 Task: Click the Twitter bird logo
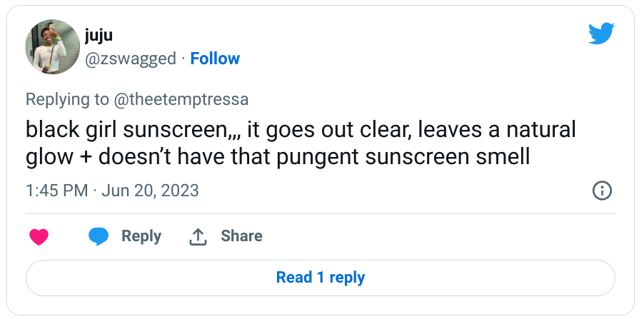pyautogui.click(x=601, y=34)
